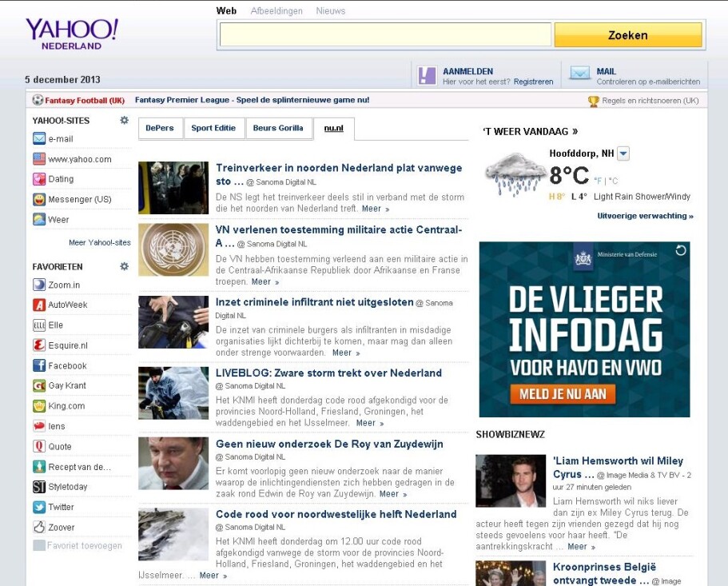Open the storm cyclist article thumbnail
The height and width of the screenshot is (586, 728).
(x=173, y=393)
